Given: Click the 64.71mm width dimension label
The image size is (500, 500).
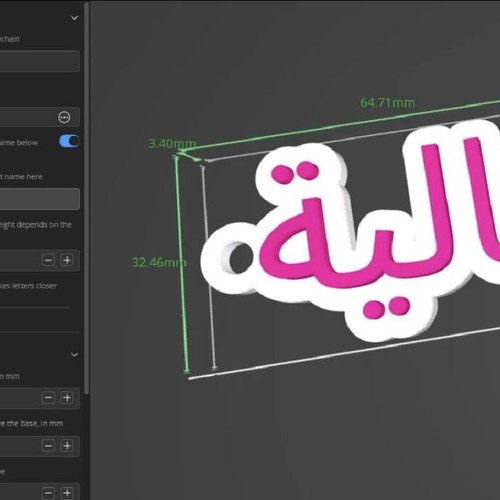Looking at the screenshot, I should [x=388, y=103].
